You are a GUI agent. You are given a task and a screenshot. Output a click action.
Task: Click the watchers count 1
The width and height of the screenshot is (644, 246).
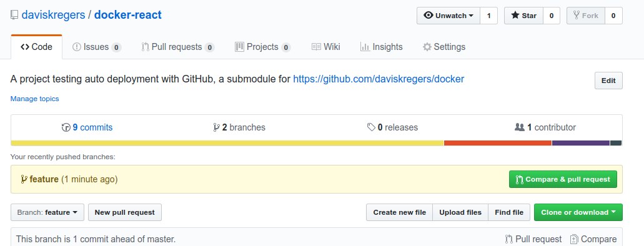[x=488, y=16]
